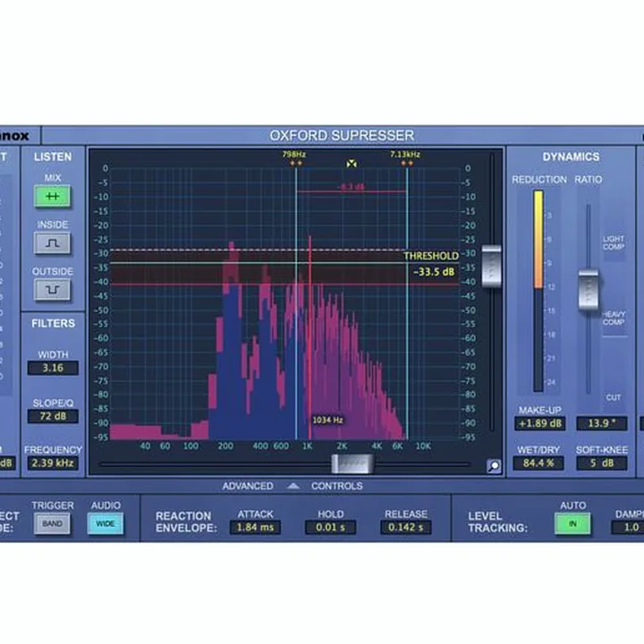This screenshot has width=644, height=644.
Task: Toggle AUTO level tracking IN button
Action: 572,524
